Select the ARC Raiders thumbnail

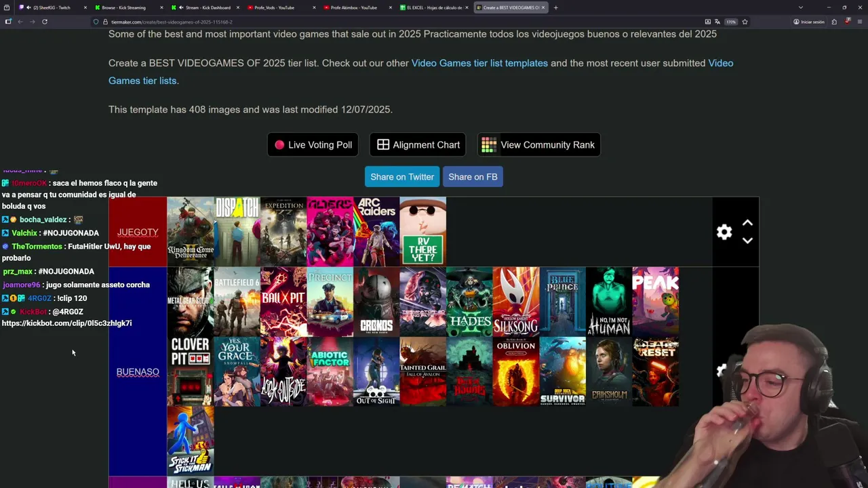click(x=376, y=232)
